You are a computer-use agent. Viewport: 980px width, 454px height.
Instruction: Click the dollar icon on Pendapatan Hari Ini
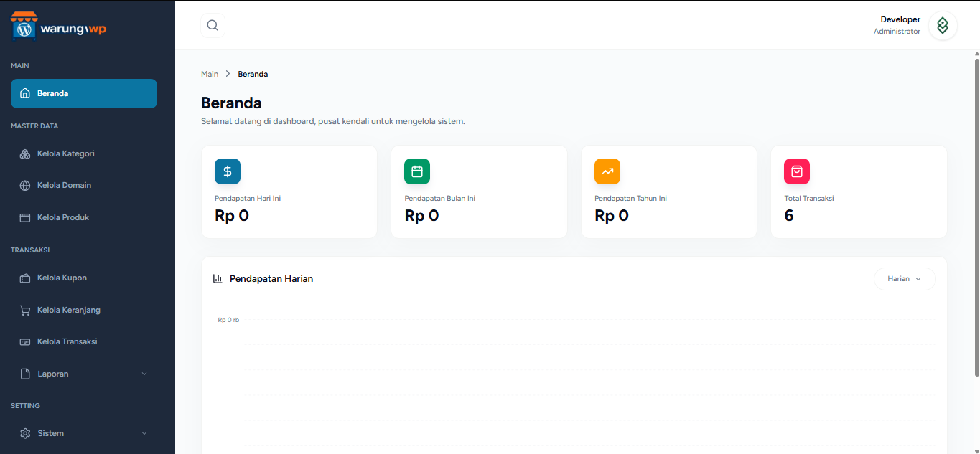tap(228, 171)
